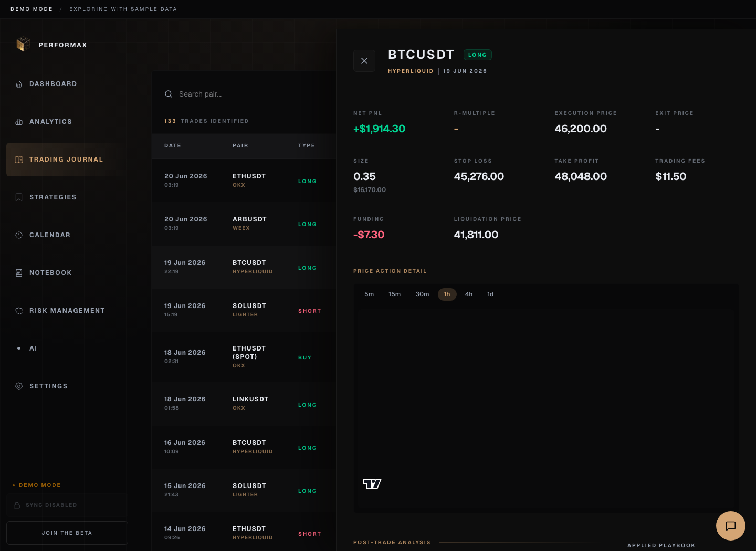This screenshot has height=551, width=756.
Task: Click the Applied Playbook heading
Action: [x=661, y=546]
